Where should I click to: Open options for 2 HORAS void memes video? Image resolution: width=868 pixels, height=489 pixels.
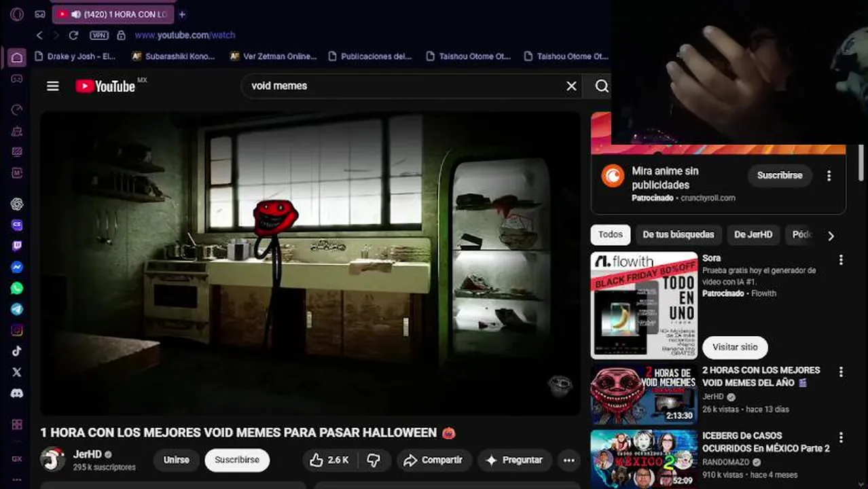pos(841,372)
